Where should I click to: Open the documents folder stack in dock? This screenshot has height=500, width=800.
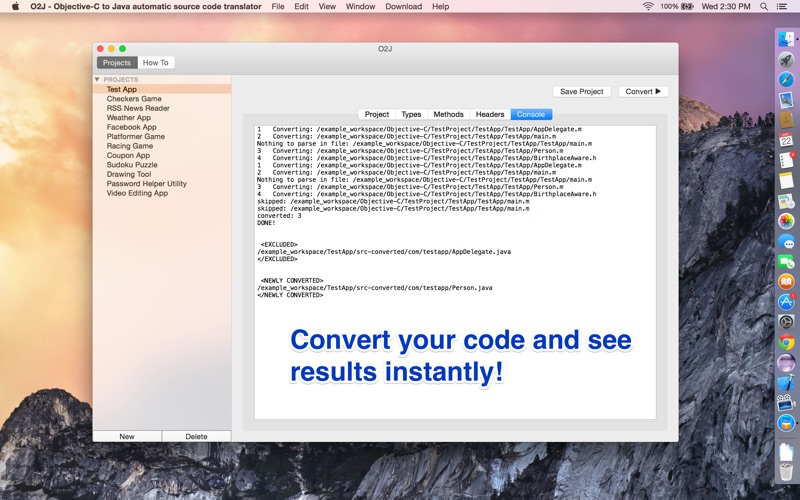pyautogui.click(x=786, y=452)
